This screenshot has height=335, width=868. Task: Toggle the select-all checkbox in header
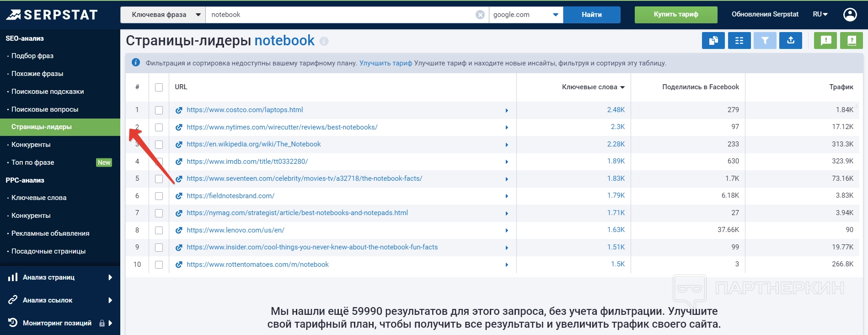159,87
